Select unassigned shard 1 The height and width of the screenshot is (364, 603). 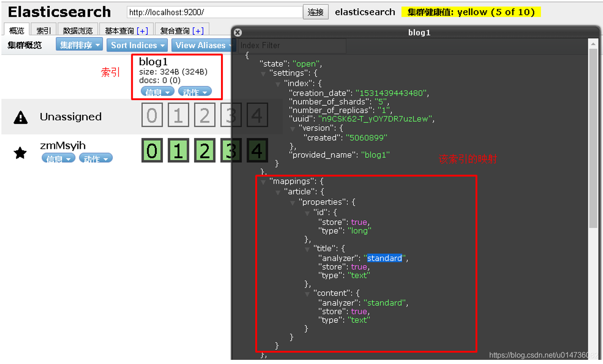(178, 115)
